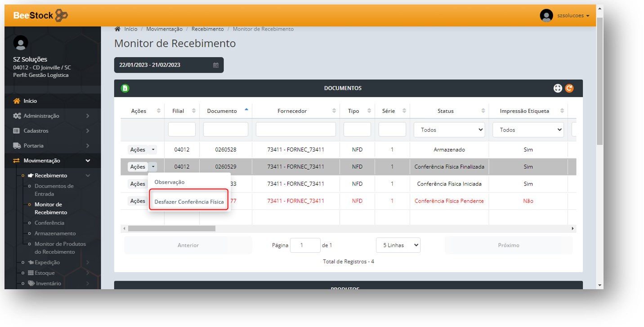Open the Conferência sidebar item
The height and width of the screenshot is (327, 644).
pos(49,223)
